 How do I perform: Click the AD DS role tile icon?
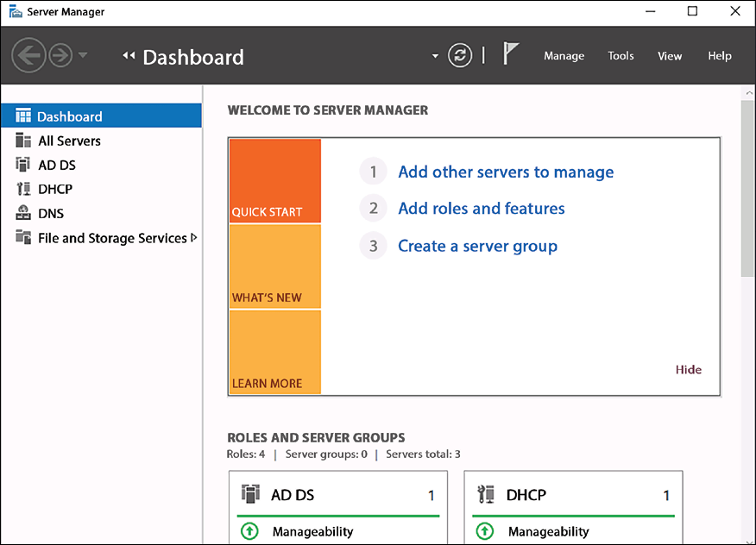(x=250, y=494)
